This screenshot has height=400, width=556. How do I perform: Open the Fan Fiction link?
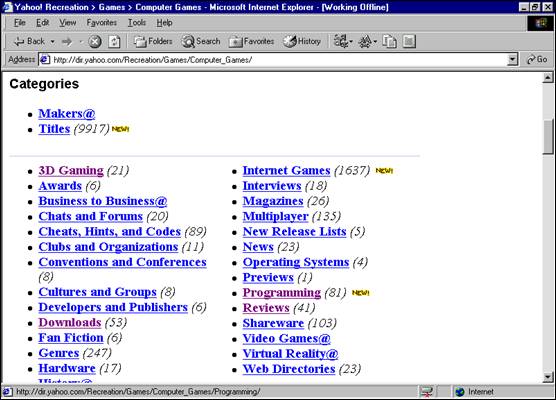click(71, 338)
